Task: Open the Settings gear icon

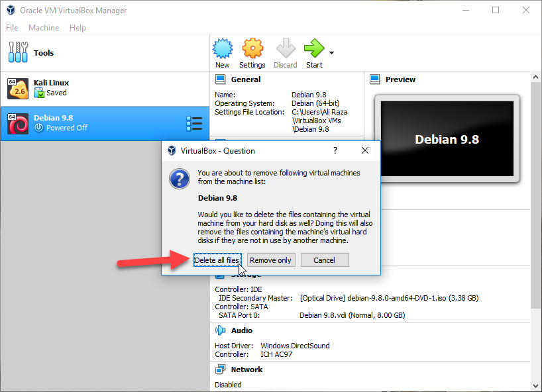Action: coord(252,49)
